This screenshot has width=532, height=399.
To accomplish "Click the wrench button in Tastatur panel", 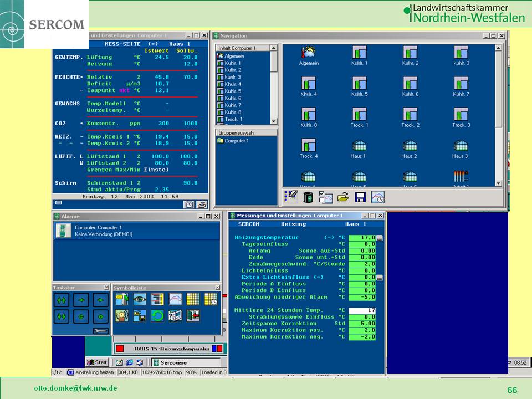I will click(x=100, y=331).
